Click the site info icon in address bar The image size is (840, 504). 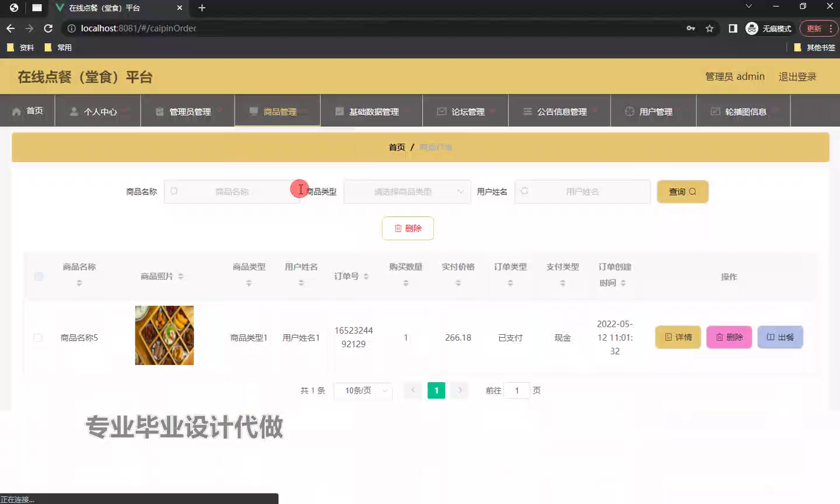coord(71,28)
